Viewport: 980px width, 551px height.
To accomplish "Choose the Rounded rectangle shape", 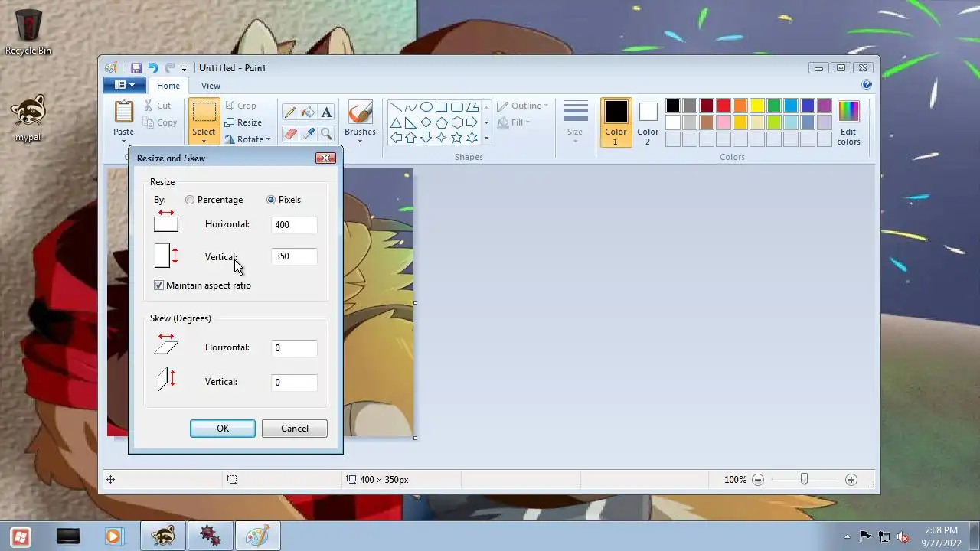I will click(457, 107).
